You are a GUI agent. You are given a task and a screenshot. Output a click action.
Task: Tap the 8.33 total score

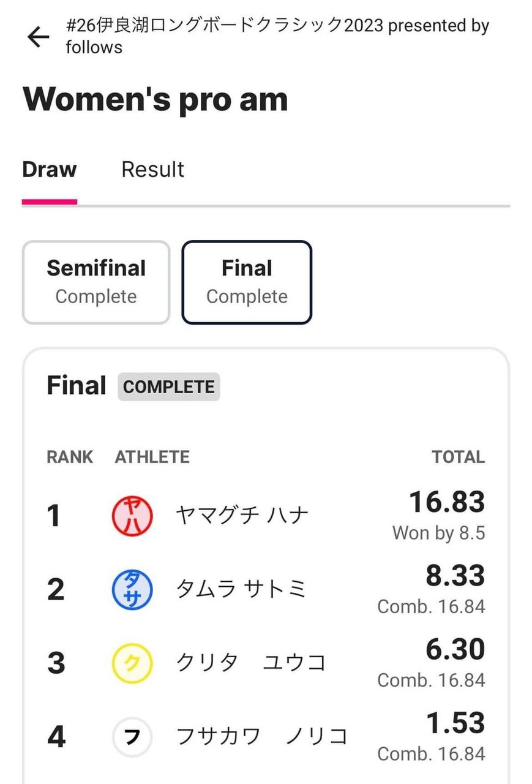(x=455, y=576)
